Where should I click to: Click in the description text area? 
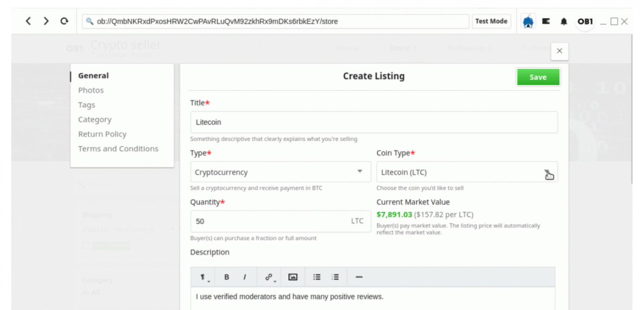373,298
